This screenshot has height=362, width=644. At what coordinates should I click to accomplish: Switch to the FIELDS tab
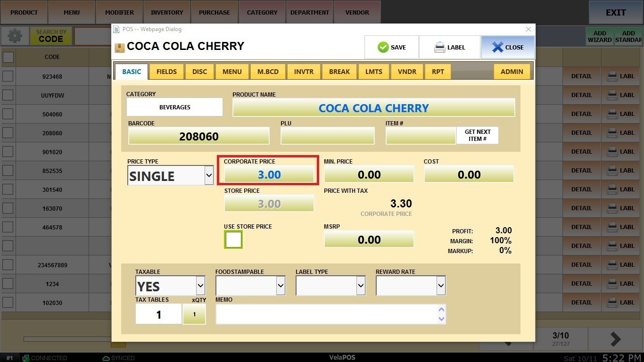[x=166, y=72]
